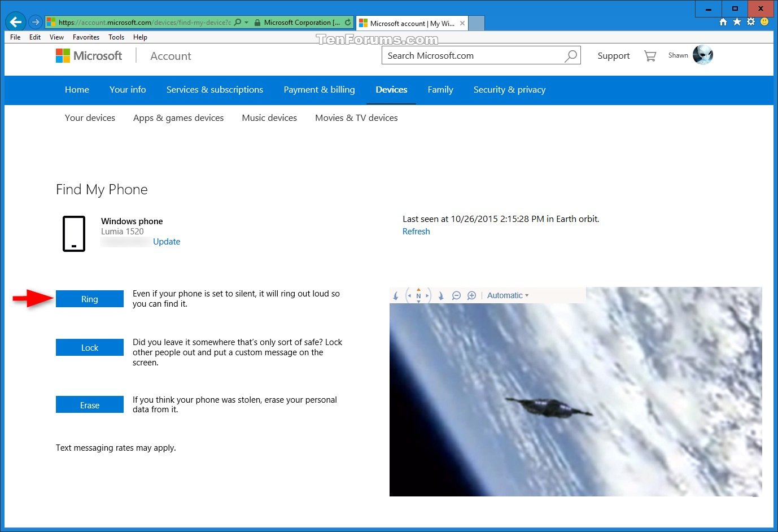Viewport: 778px width, 532px height.
Task: Click the Update link for Lumia 1520
Action: click(x=167, y=242)
